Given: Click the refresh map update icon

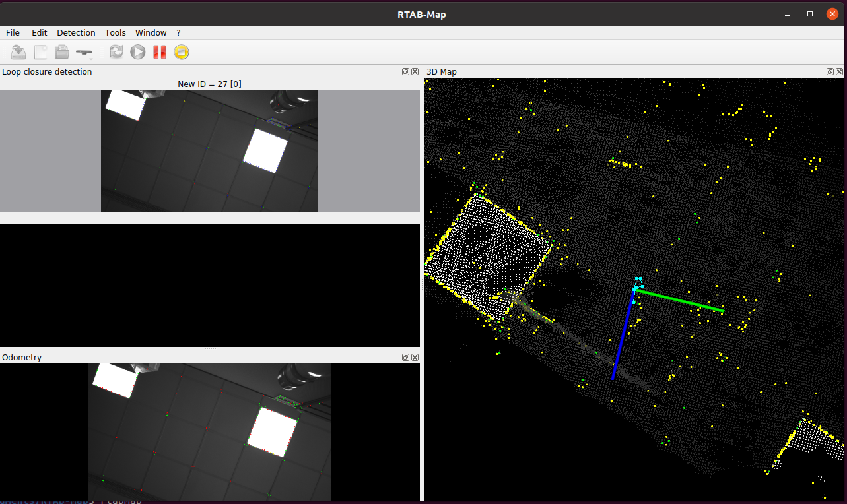Looking at the screenshot, I should (x=116, y=52).
